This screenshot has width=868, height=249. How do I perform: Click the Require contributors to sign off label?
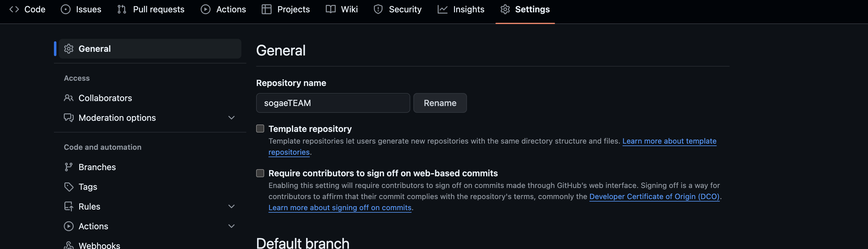(x=383, y=173)
